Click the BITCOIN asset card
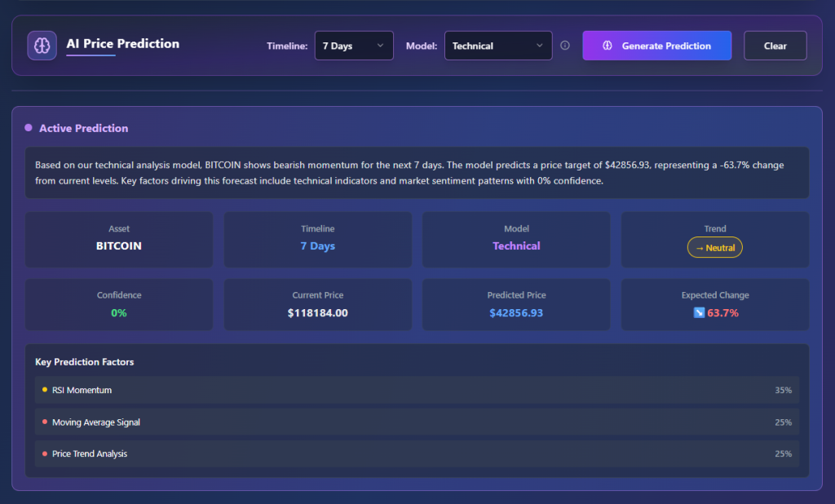The height and width of the screenshot is (504, 835). click(x=119, y=240)
